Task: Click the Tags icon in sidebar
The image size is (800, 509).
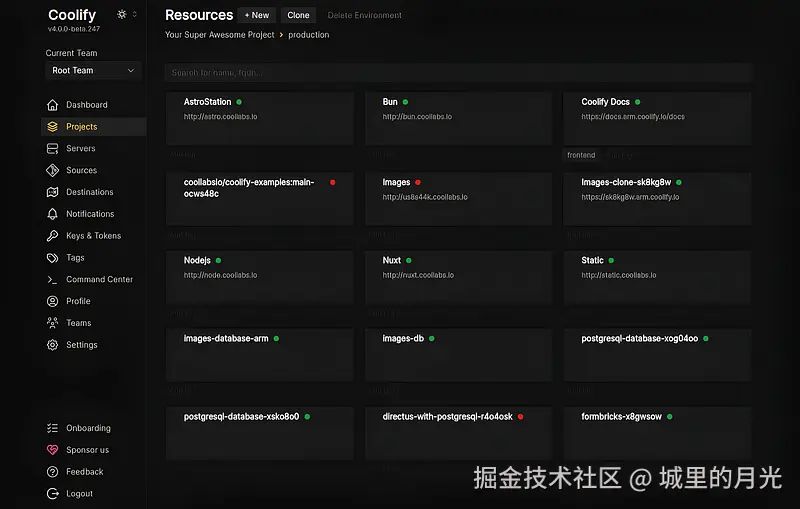Action: pyautogui.click(x=53, y=258)
